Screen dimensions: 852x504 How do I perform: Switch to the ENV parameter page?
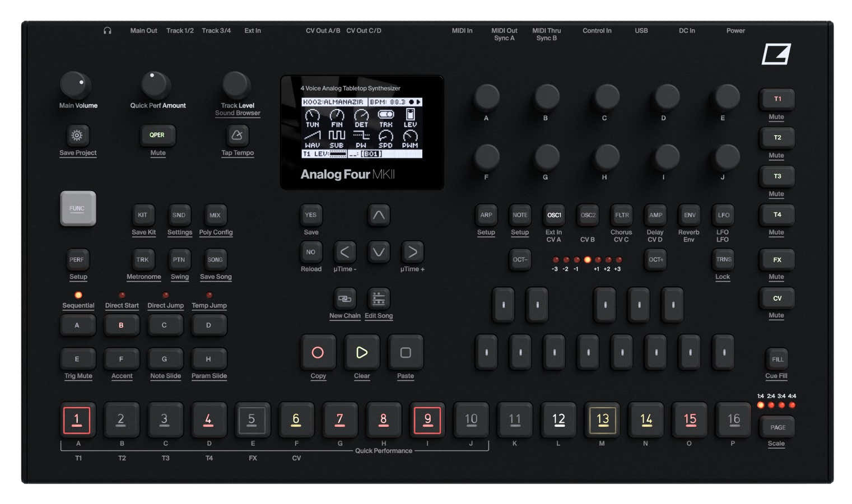[x=690, y=215]
